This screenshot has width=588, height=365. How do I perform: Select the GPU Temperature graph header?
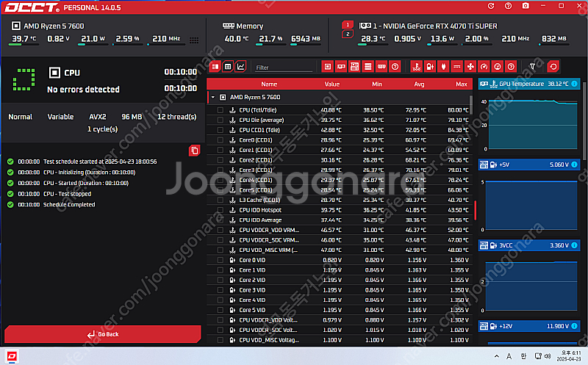[x=529, y=84]
